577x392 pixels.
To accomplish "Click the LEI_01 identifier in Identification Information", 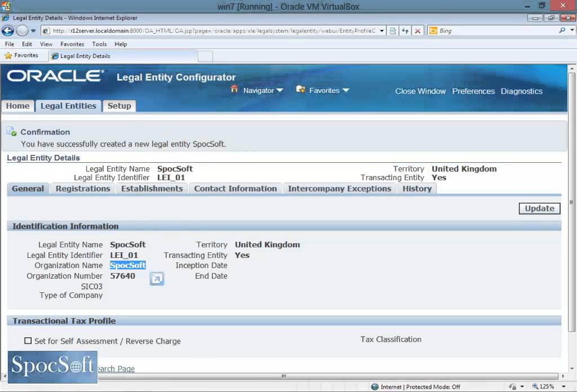I will [x=124, y=255].
